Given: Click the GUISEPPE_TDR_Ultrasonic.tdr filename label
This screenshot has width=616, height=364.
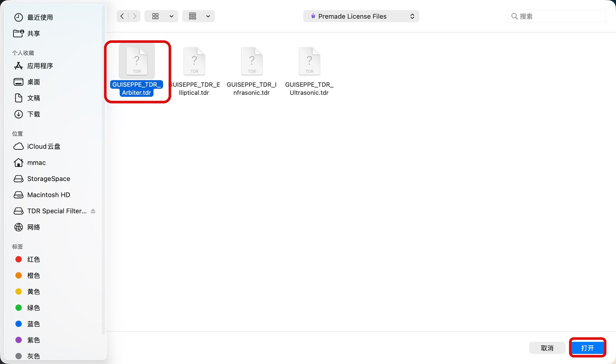Looking at the screenshot, I should (309, 88).
